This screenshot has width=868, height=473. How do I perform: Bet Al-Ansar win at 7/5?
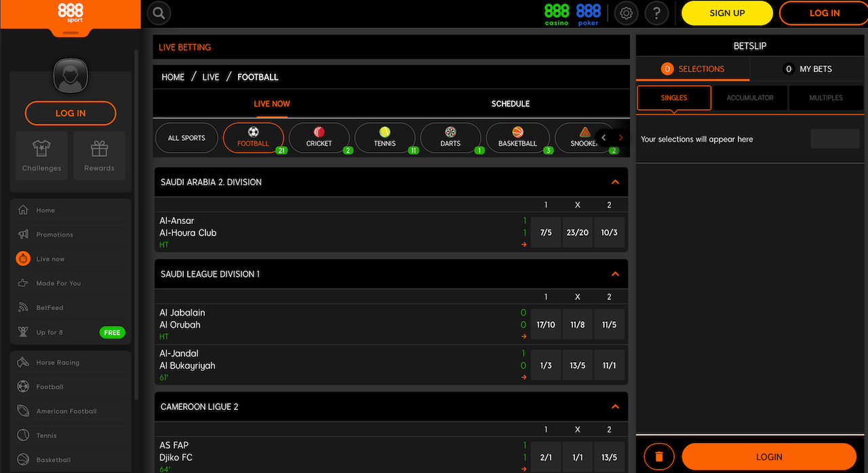[546, 232]
